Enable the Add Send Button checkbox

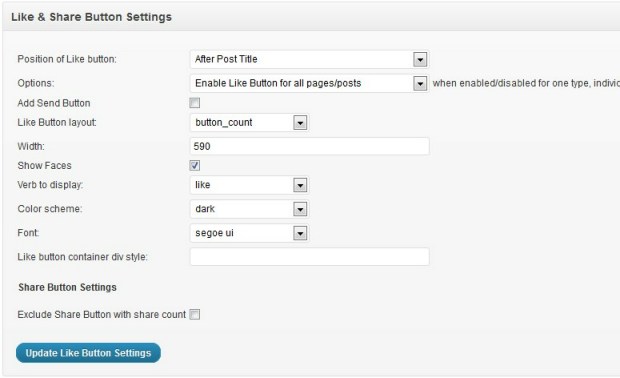click(195, 103)
